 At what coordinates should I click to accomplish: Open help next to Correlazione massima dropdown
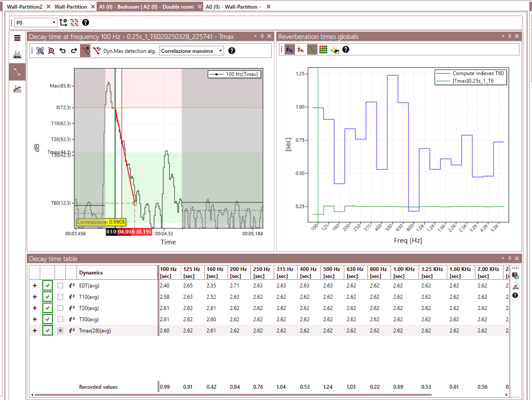232,51
